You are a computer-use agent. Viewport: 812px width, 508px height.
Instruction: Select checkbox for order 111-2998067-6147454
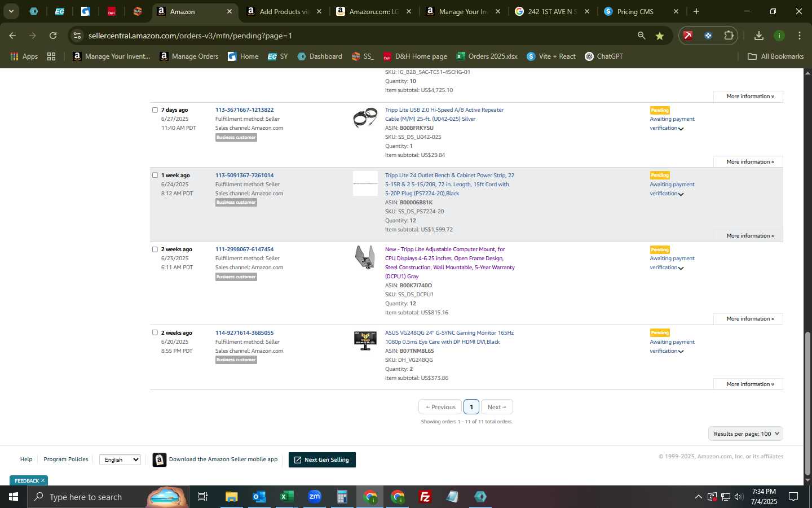[155, 249]
